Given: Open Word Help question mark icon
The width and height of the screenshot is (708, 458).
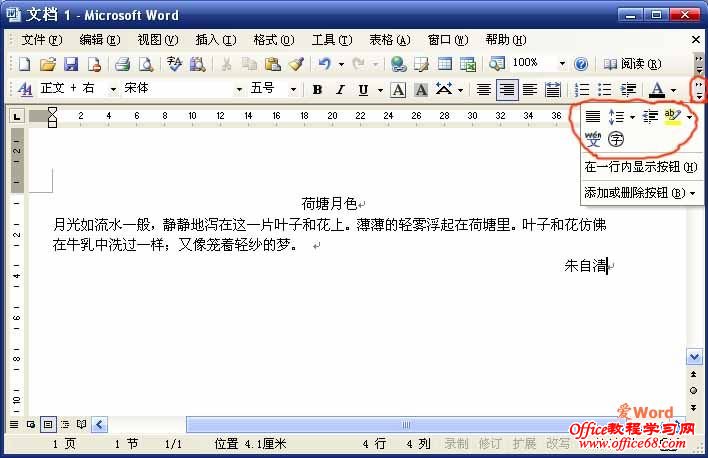Looking at the screenshot, I should click(x=581, y=64).
